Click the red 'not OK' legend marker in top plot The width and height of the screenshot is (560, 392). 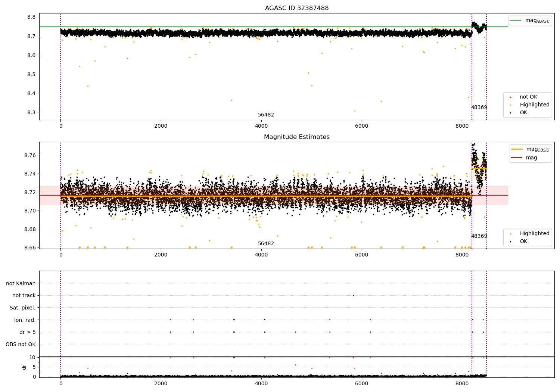pos(510,97)
